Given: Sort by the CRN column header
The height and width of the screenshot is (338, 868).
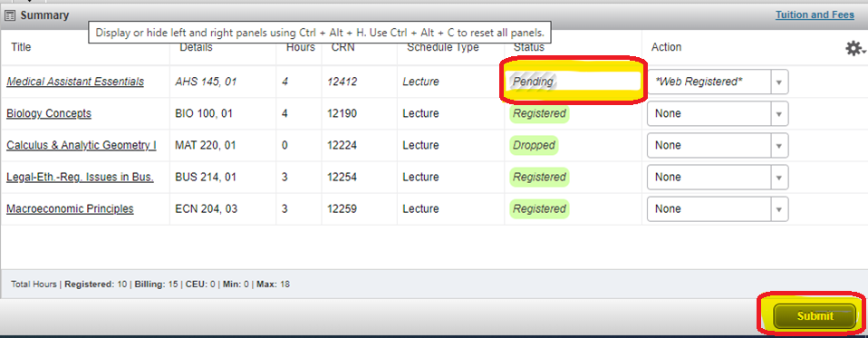Looking at the screenshot, I should click(343, 48).
